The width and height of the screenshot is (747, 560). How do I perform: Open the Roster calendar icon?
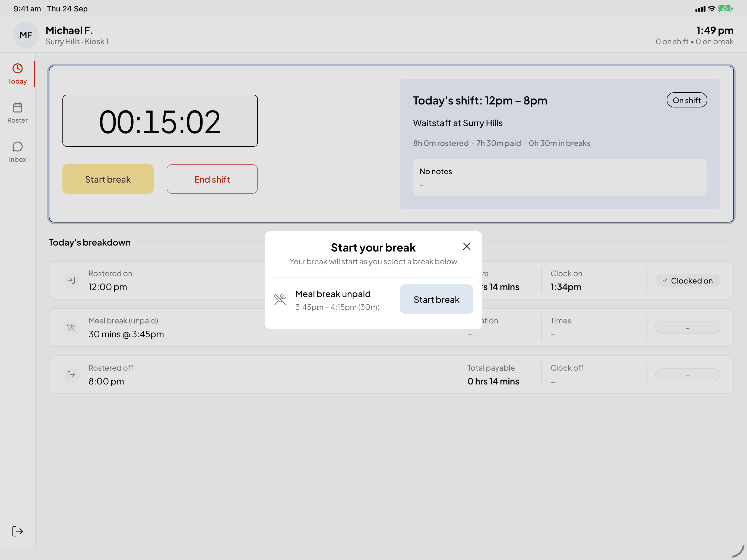18,108
